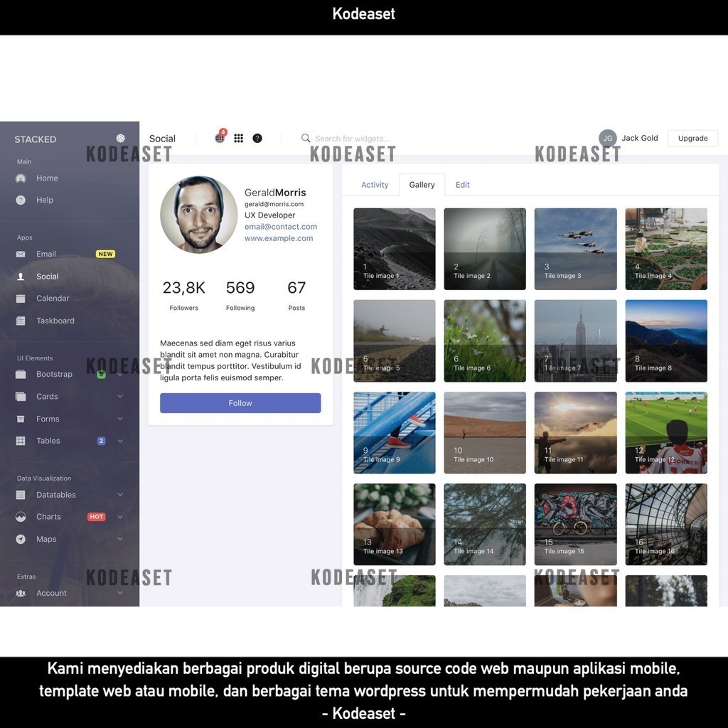Click the Bootstrap folder icon
Image resolution: width=728 pixels, height=728 pixels.
(x=21, y=374)
